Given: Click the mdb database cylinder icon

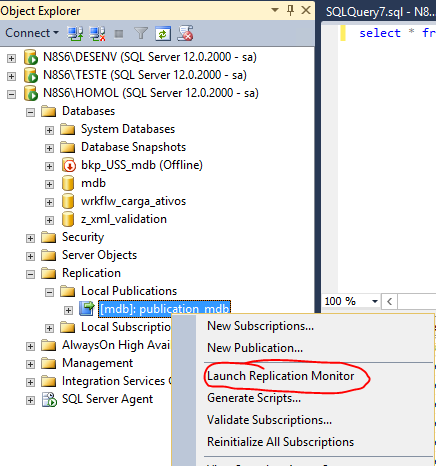Looking at the screenshot, I should pos(68,183).
